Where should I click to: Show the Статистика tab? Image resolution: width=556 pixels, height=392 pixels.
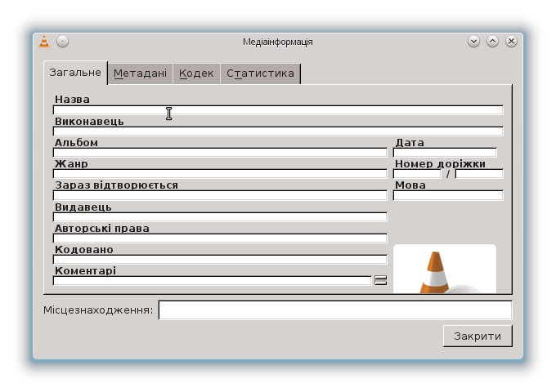(260, 73)
